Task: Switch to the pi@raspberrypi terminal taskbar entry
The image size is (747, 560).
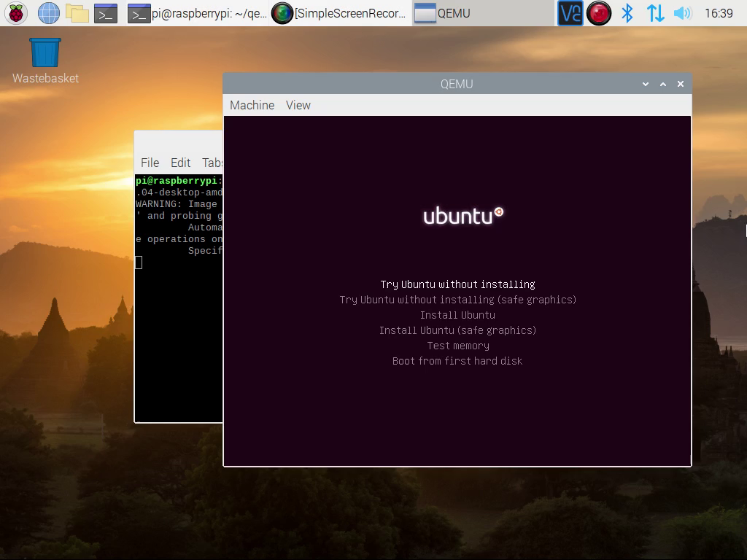Action: click(197, 13)
